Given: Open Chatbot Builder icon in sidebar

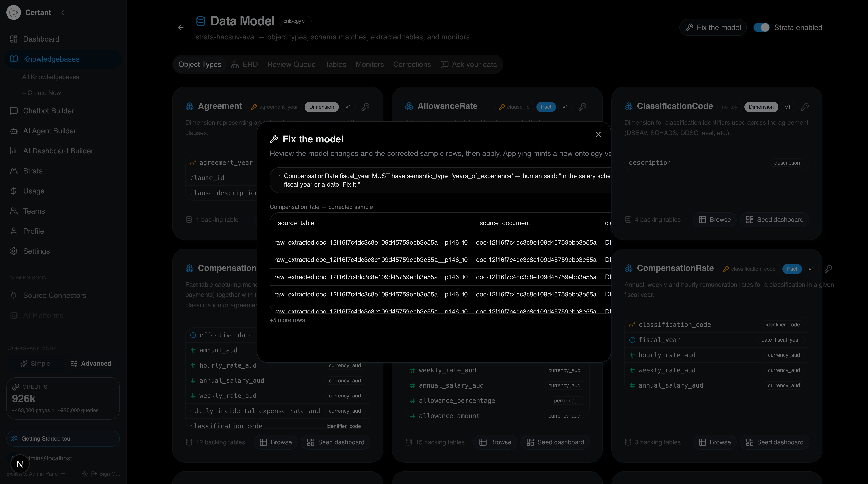Looking at the screenshot, I should tap(14, 111).
